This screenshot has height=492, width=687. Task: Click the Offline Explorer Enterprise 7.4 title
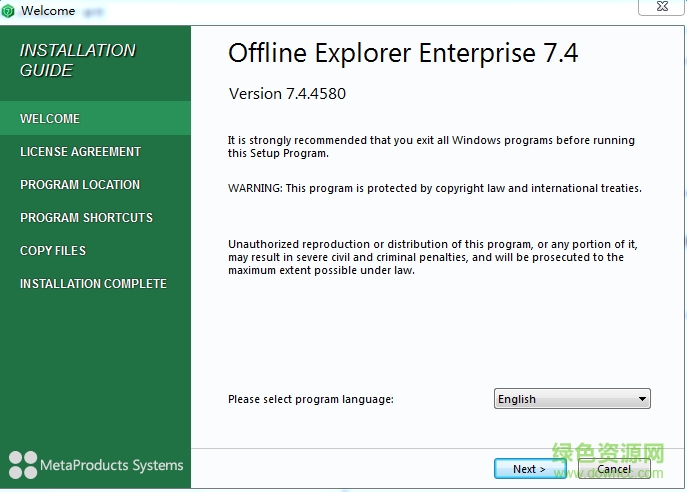(403, 54)
